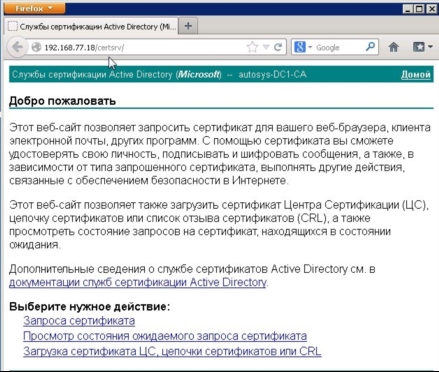Click the bookmark star icon

click(252, 47)
